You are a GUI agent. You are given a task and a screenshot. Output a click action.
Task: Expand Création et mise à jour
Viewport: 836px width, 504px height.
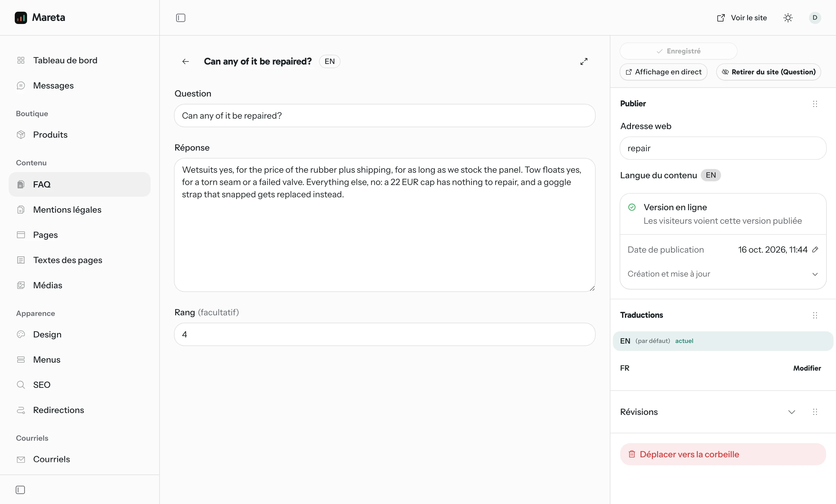723,274
